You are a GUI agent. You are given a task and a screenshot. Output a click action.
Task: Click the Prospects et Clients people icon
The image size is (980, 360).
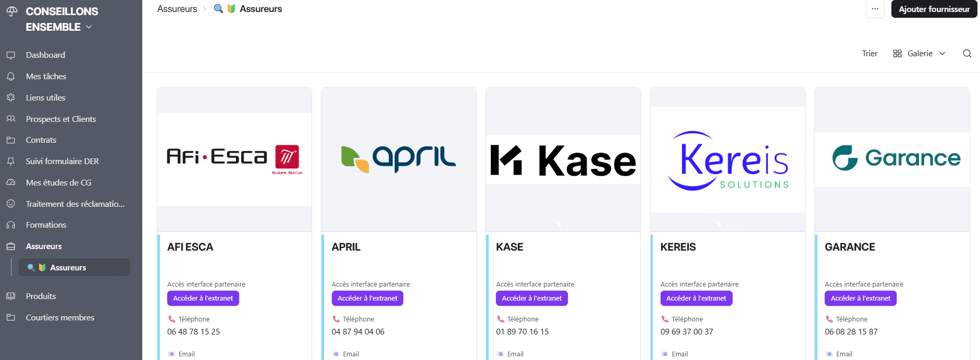point(11,119)
